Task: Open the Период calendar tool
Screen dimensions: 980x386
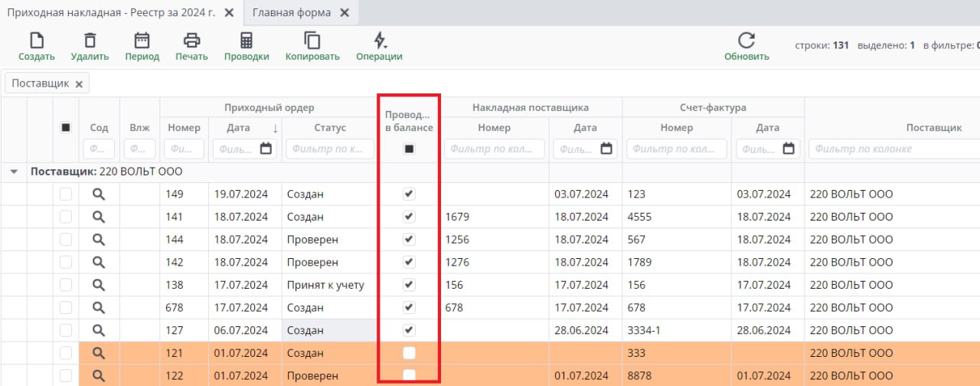Action: coord(142,41)
